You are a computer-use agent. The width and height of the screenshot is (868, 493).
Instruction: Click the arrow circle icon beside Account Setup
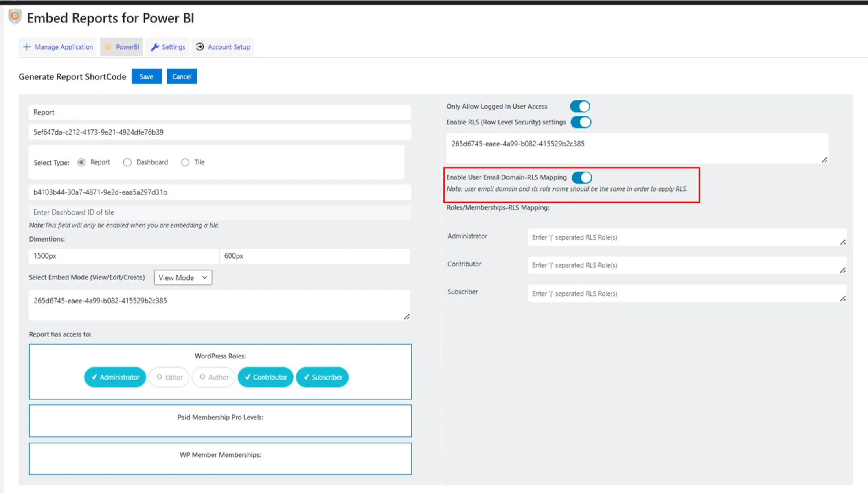coord(200,47)
